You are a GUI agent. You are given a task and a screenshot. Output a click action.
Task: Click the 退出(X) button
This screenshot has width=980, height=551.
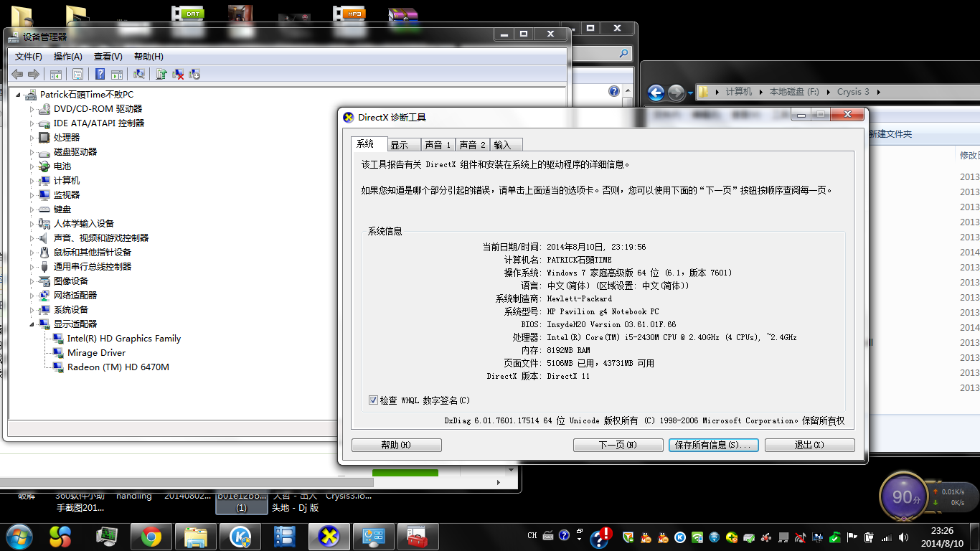click(x=809, y=445)
